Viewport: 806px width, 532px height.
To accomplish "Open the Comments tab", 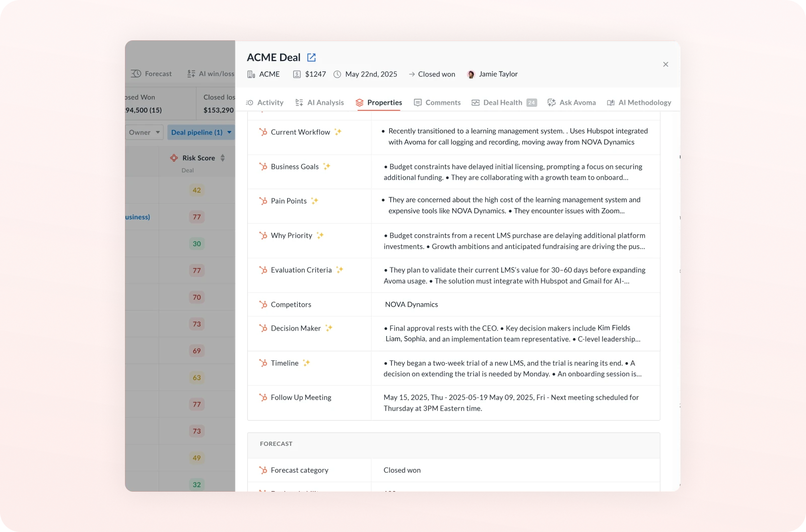I will 437,103.
